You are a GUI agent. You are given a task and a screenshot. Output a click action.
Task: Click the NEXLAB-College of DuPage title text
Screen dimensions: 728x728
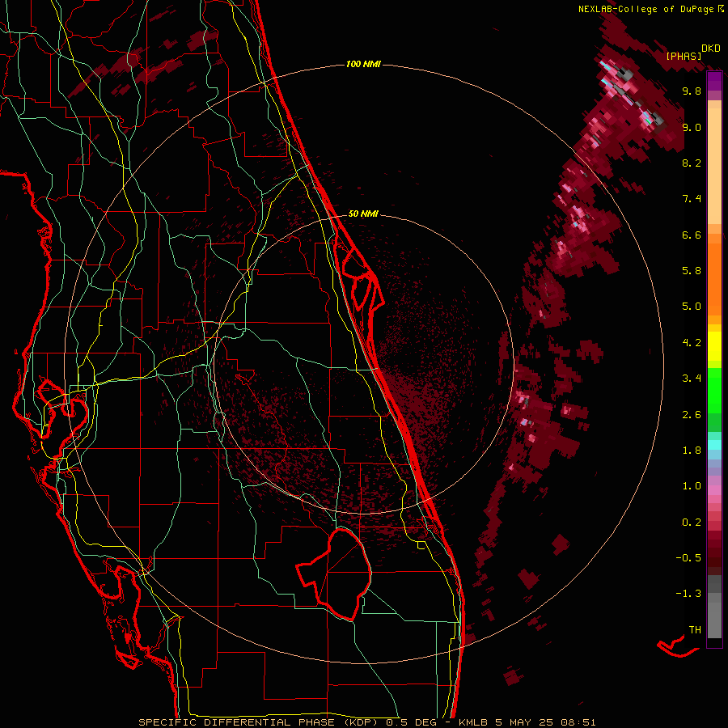point(647,9)
